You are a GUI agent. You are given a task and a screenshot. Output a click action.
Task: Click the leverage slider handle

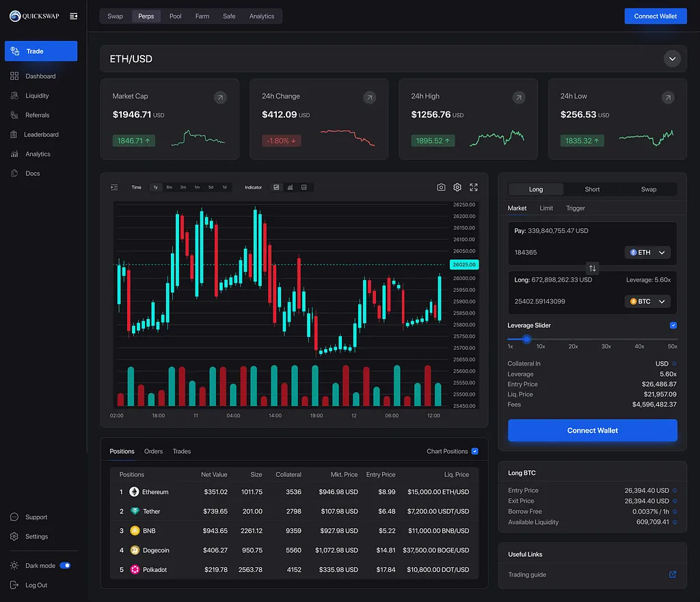click(527, 339)
